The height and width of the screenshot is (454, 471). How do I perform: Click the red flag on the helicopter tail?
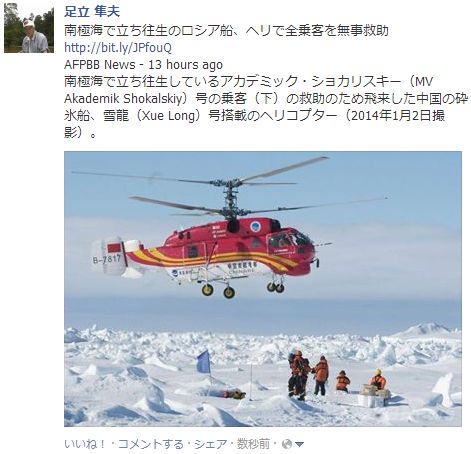click(x=114, y=248)
